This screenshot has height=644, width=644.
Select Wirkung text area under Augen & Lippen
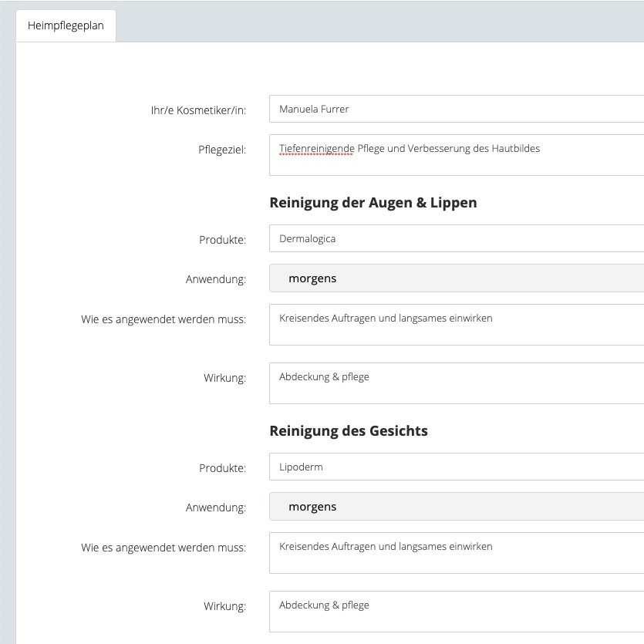pyautogui.click(x=455, y=383)
